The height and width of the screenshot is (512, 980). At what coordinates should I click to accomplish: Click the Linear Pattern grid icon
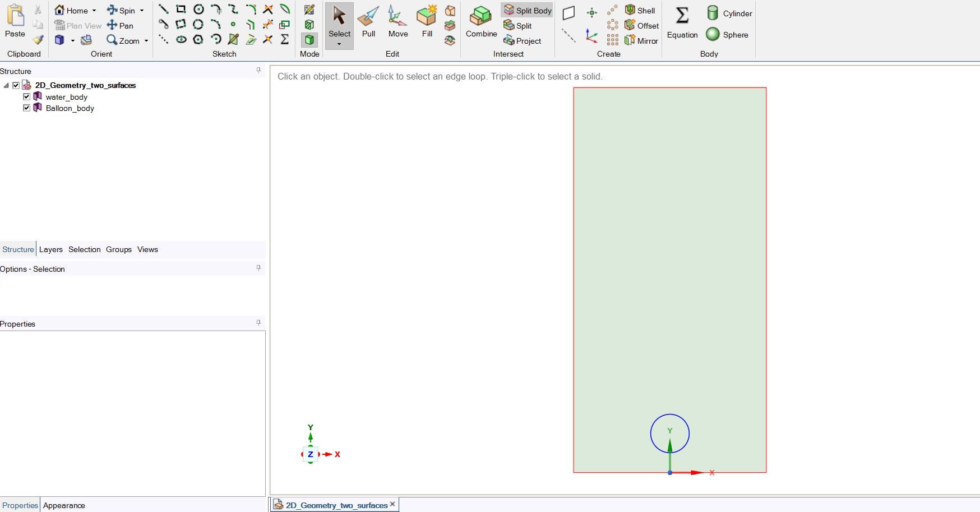tap(613, 40)
